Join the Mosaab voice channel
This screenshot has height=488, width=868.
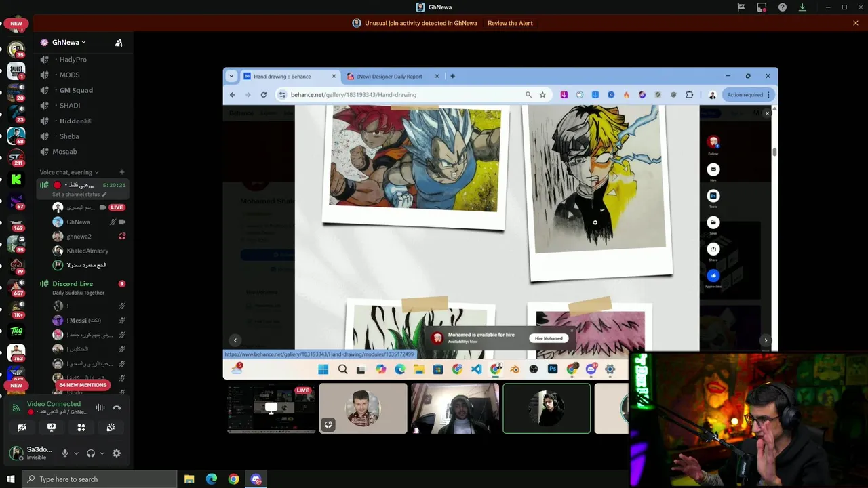point(82,152)
